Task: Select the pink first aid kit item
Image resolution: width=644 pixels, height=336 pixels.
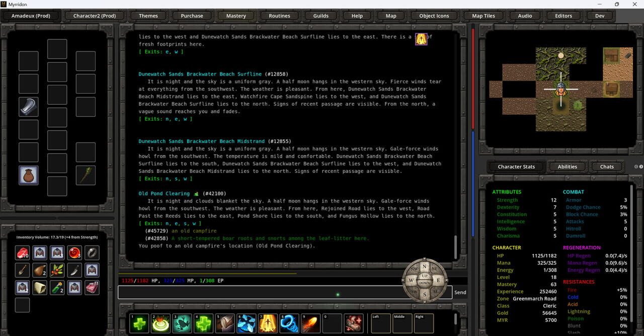Action: coord(92,288)
